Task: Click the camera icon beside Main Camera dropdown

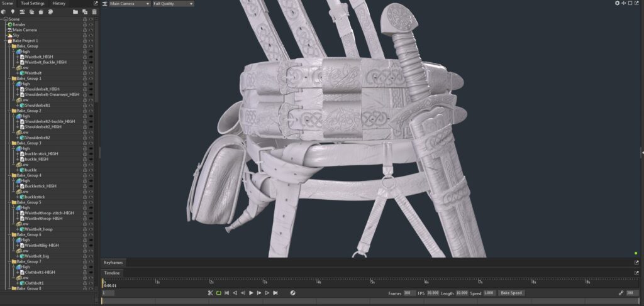Action: click(105, 3)
